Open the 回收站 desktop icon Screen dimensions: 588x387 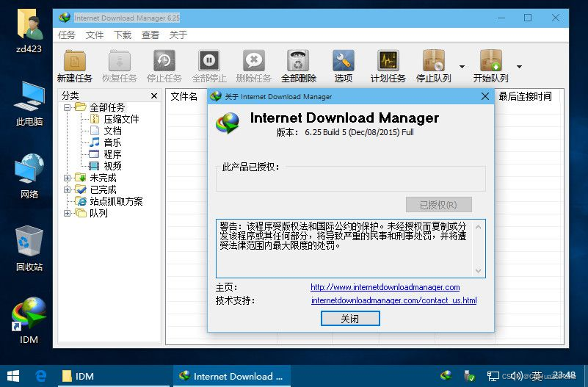click(x=29, y=242)
